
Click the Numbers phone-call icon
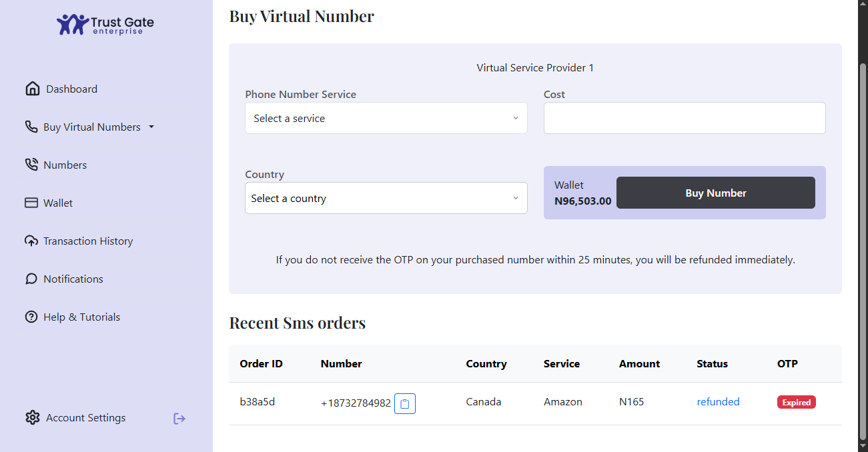coord(31,165)
